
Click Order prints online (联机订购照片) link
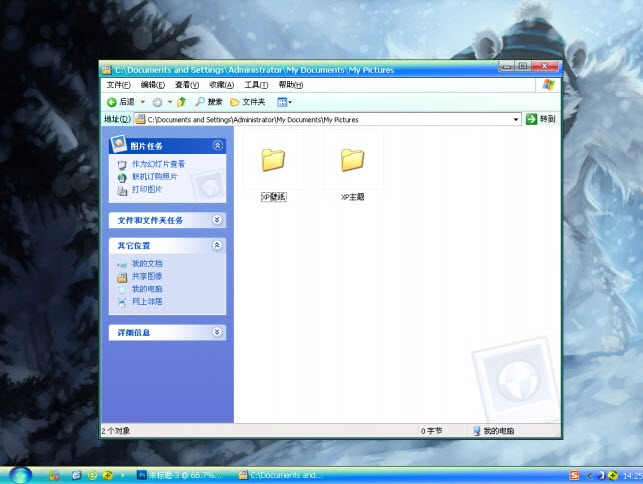click(x=155, y=176)
